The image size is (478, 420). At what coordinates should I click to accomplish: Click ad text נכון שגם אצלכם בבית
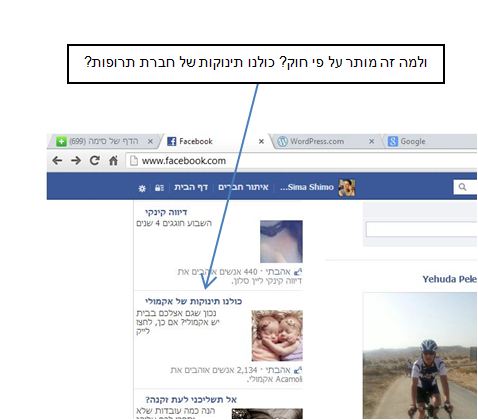pyautogui.click(x=176, y=313)
